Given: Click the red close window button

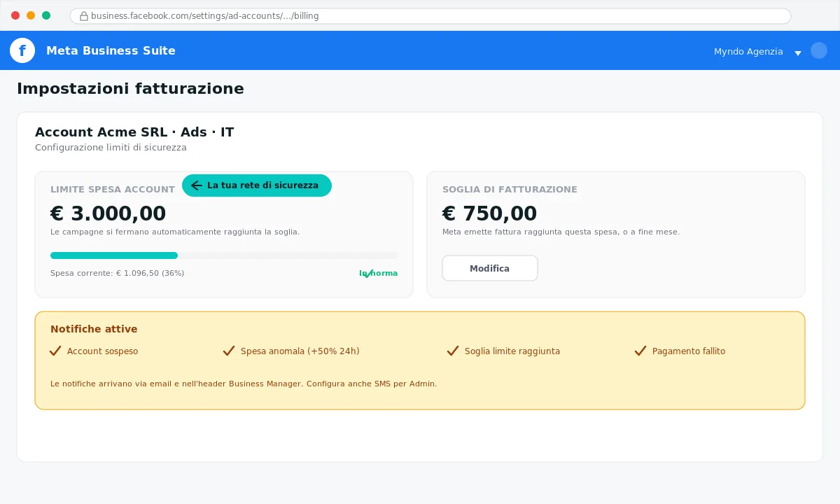Looking at the screenshot, I should [x=15, y=15].
